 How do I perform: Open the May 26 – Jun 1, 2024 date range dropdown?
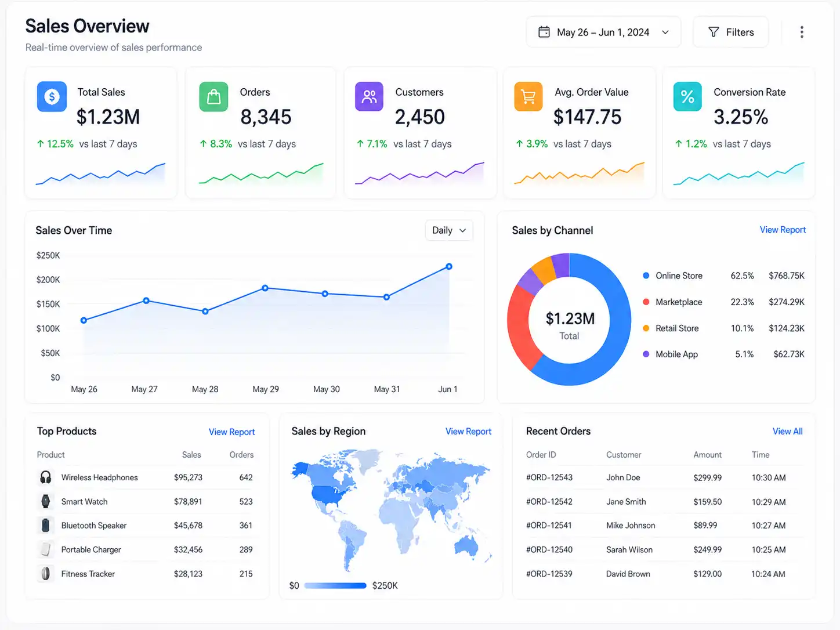603,32
